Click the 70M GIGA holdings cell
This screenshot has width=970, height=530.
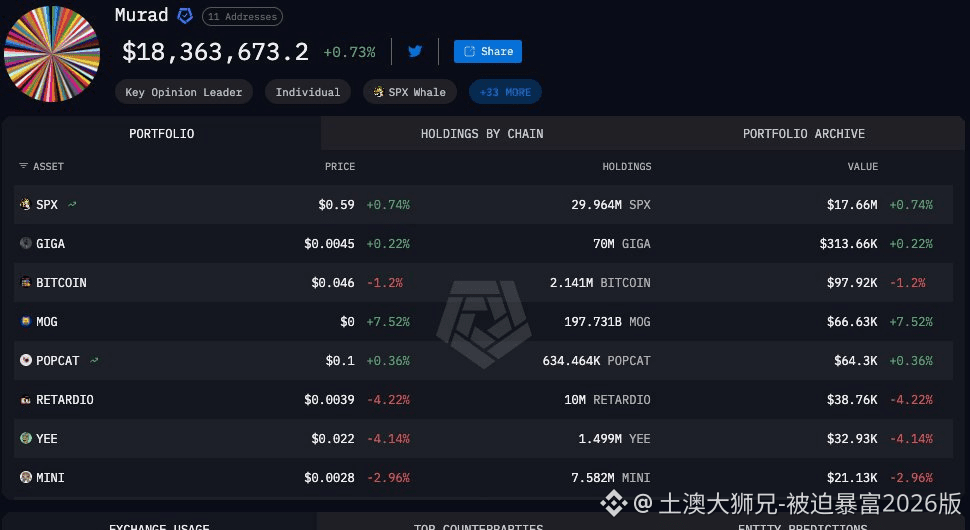[x=622, y=244]
